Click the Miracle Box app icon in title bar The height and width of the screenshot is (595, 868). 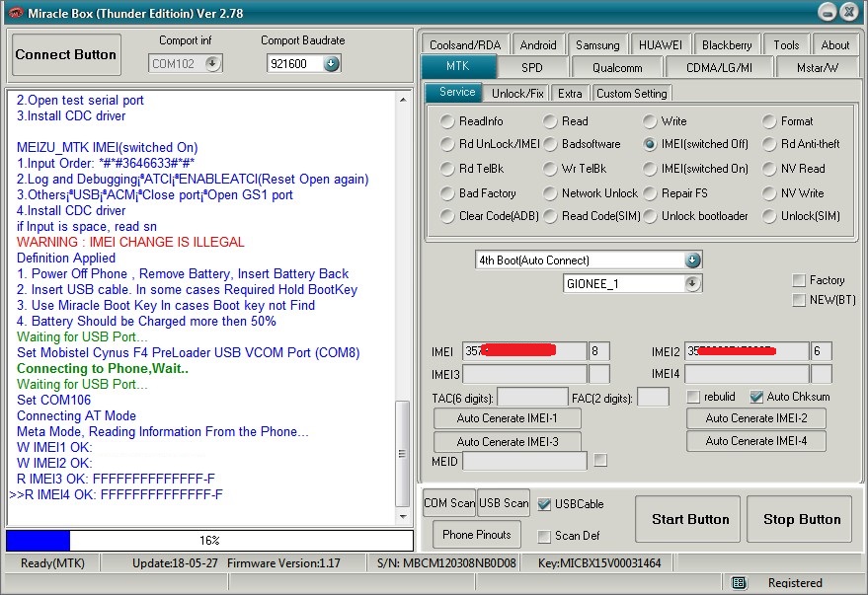click(x=15, y=13)
